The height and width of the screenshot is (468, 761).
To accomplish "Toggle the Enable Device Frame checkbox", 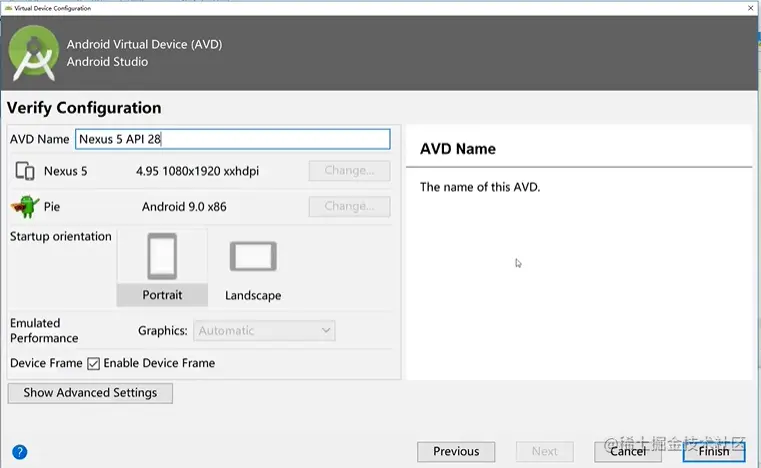I will [x=94, y=364].
